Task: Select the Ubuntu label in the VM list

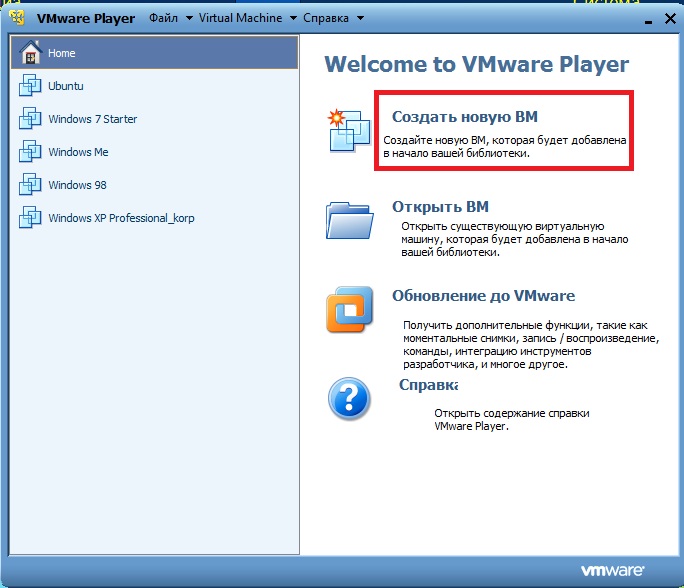Action: (x=65, y=86)
